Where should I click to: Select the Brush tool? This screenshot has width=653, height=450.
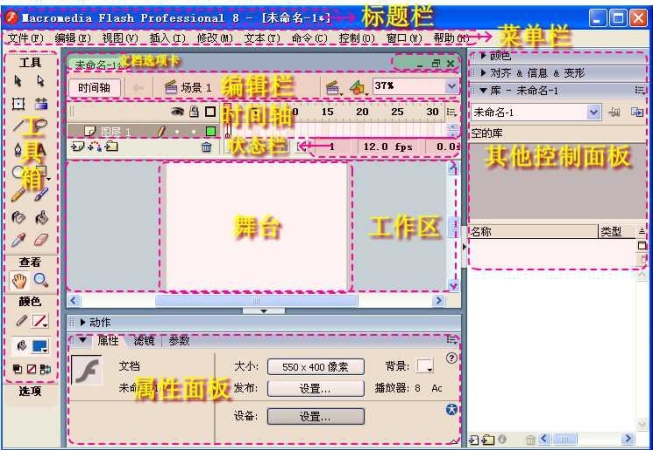tap(41, 194)
